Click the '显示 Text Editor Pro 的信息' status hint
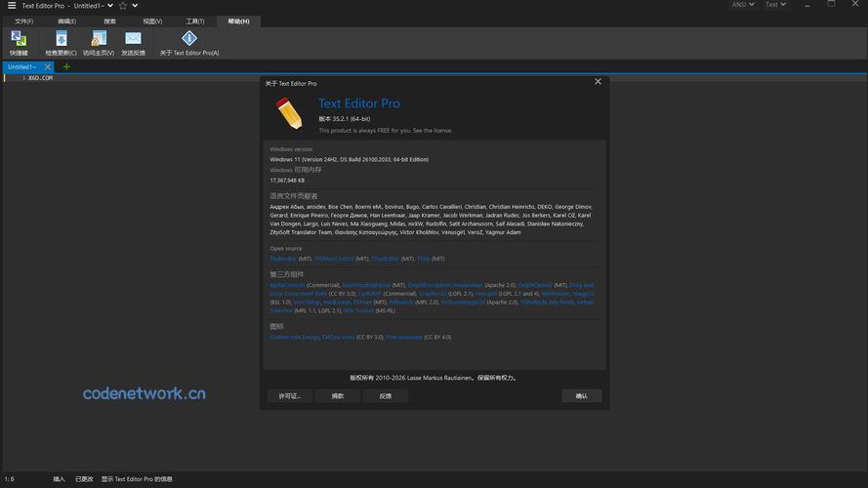 tap(137, 479)
